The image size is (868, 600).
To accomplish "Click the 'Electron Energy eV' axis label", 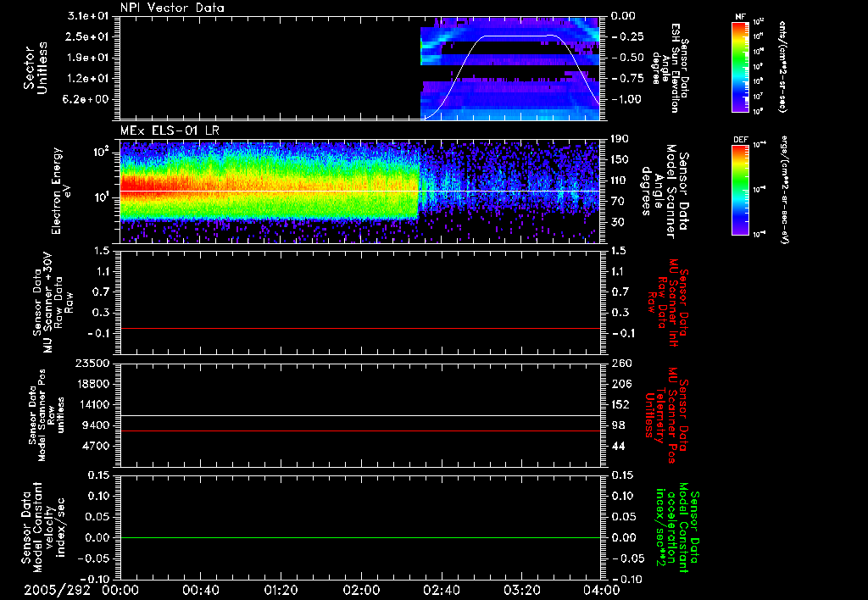I will [62, 191].
